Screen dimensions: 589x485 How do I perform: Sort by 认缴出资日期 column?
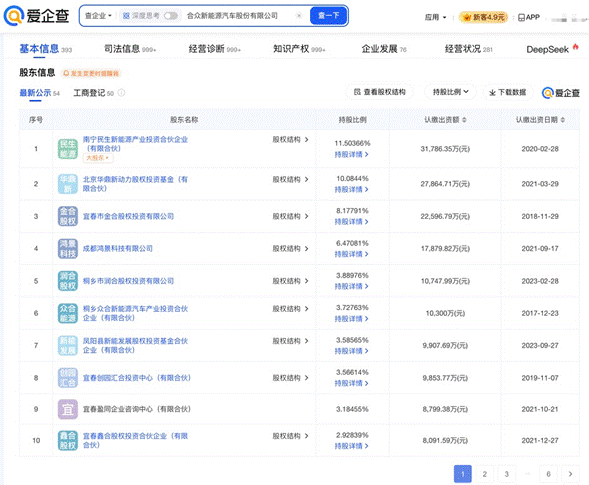[540, 120]
